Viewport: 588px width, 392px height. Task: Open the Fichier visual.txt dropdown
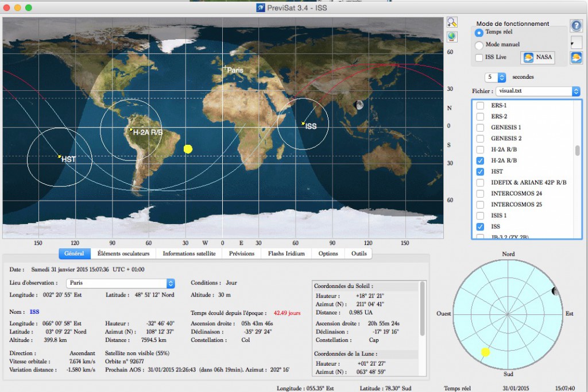click(538, 91)
